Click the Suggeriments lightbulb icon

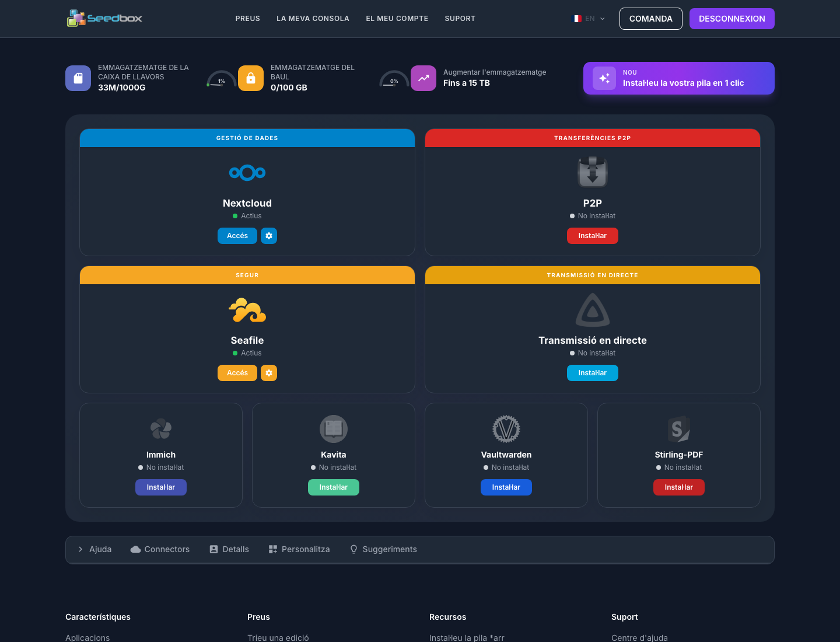click(353, 549)
